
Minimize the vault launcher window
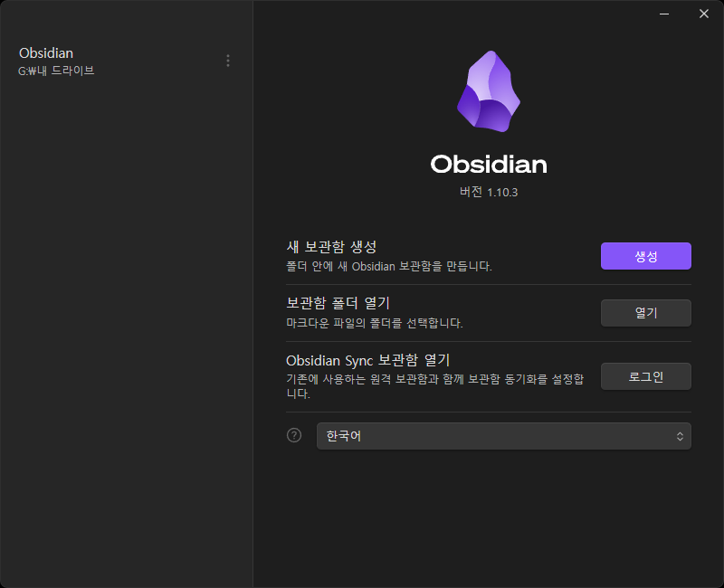click(664, 14)
